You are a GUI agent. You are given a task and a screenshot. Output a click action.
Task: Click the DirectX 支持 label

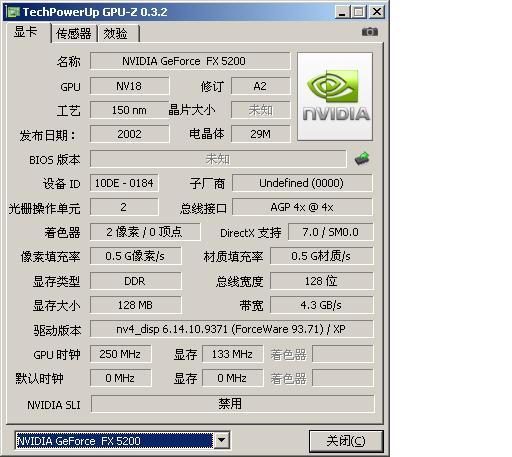click(251, 233)
